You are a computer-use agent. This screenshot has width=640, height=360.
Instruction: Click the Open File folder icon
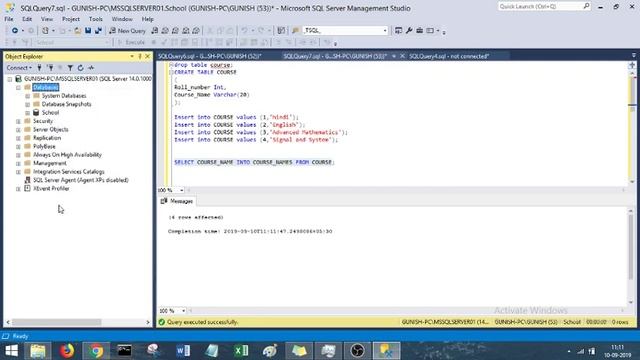(x=78, y=31)
